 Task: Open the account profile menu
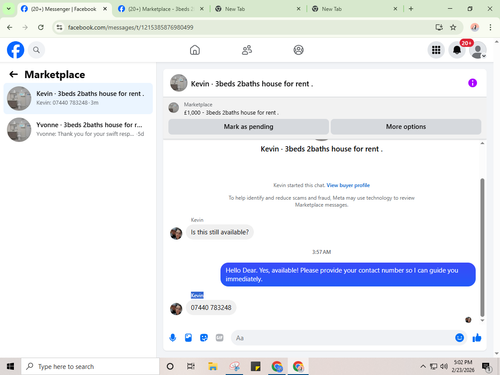(x=478, y=50)
